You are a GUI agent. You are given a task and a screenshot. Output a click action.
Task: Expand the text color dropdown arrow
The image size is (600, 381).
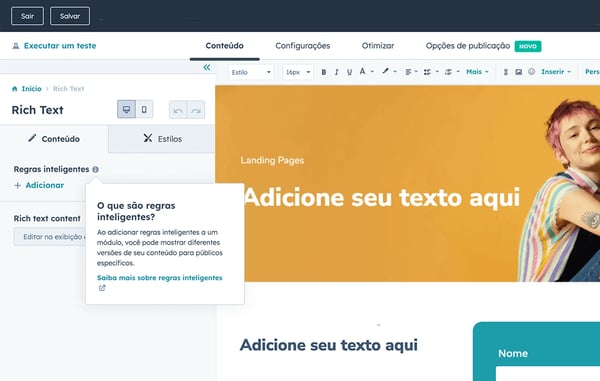[x=372, y=72]
